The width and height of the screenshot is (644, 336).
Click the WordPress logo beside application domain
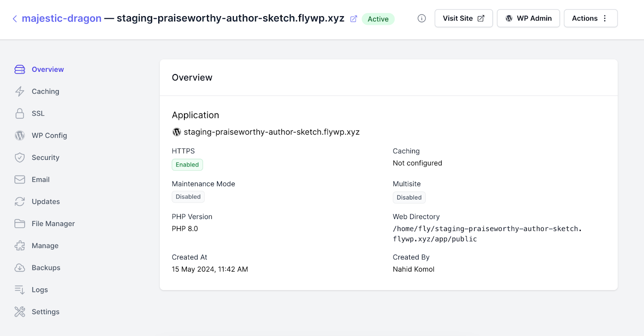(176, 132)
